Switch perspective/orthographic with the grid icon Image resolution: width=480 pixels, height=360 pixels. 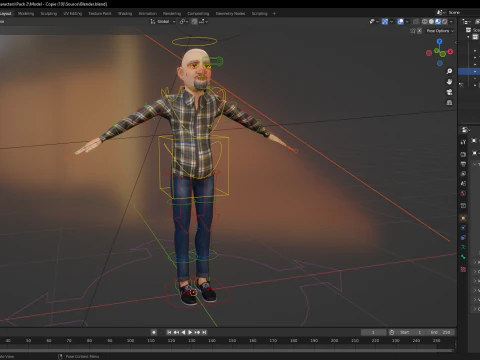coord(449,102)
